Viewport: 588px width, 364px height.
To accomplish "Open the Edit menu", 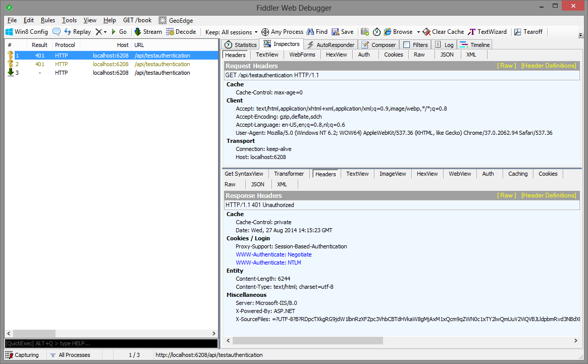I will point(28,20).
